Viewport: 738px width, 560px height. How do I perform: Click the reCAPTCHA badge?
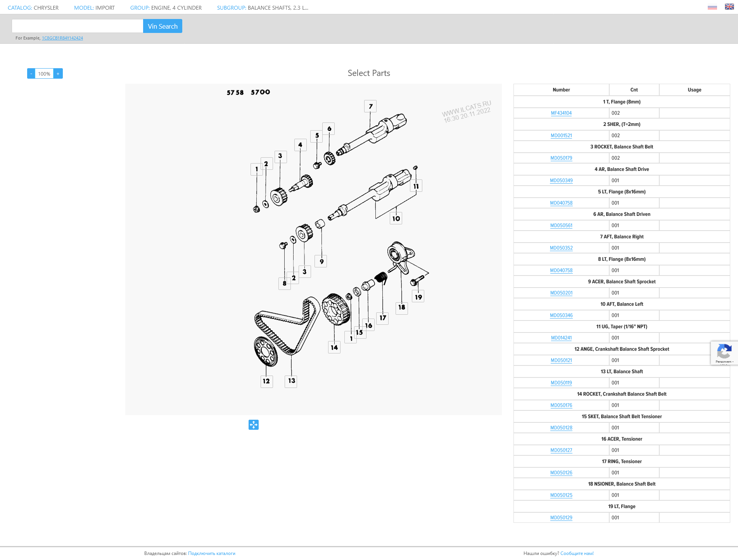pyautogui.click(x=724, y=353)
